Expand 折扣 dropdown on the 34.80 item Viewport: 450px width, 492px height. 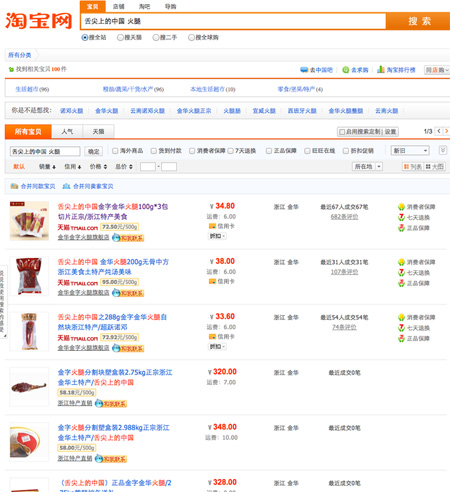coord(217,236)
